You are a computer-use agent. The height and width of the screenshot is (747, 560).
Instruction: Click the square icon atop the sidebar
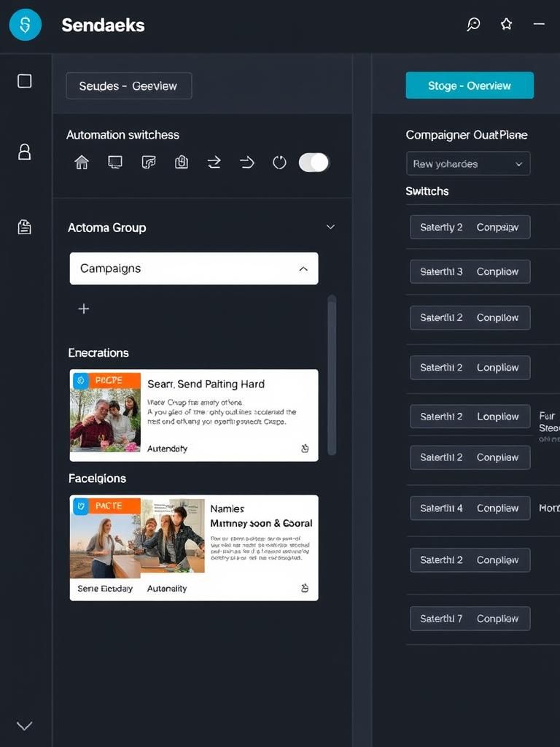25,81
